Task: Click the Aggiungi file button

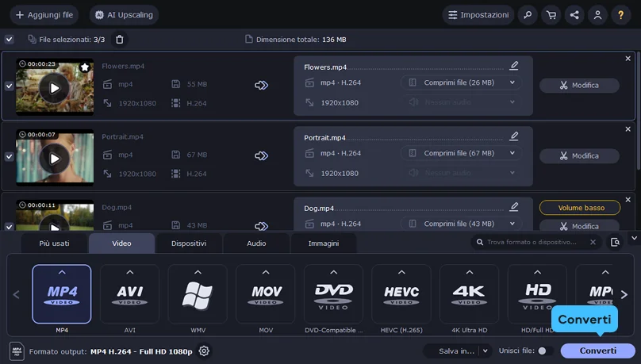Action: coord(44,15)
